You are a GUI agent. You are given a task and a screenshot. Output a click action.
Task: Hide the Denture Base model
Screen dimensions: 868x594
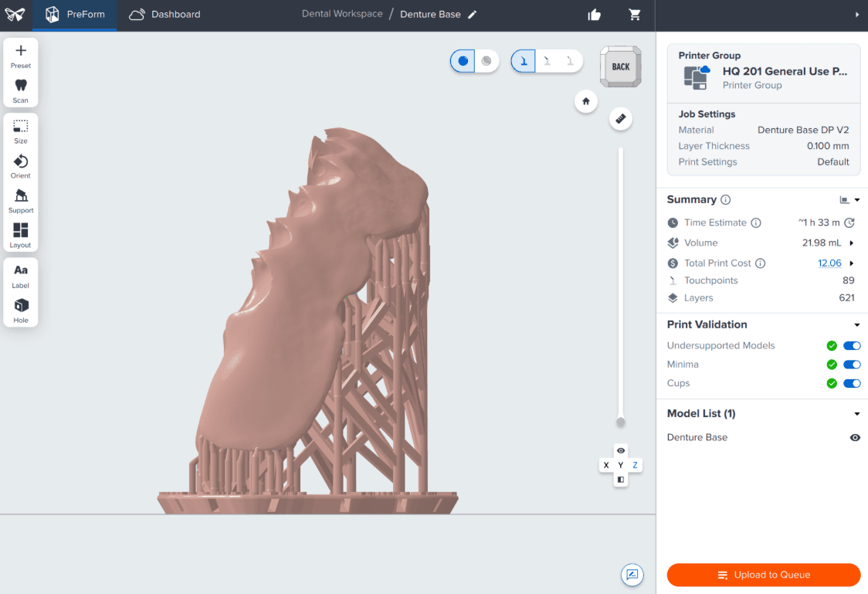[x=855, y=437]
